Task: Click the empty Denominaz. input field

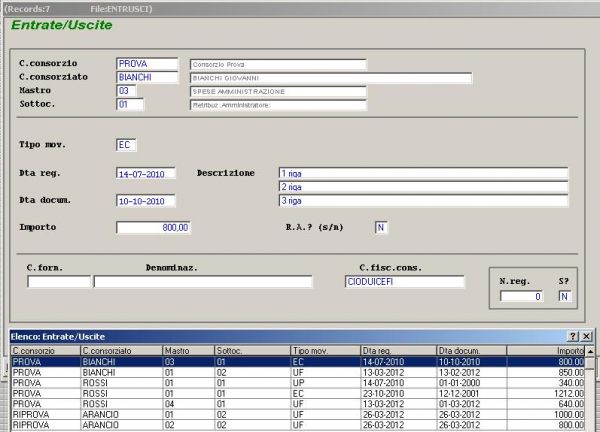Action: coord(203,282)
